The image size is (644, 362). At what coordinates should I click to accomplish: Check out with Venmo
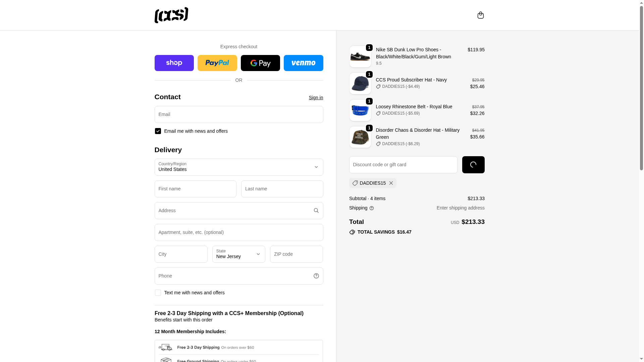coord(304,63)
